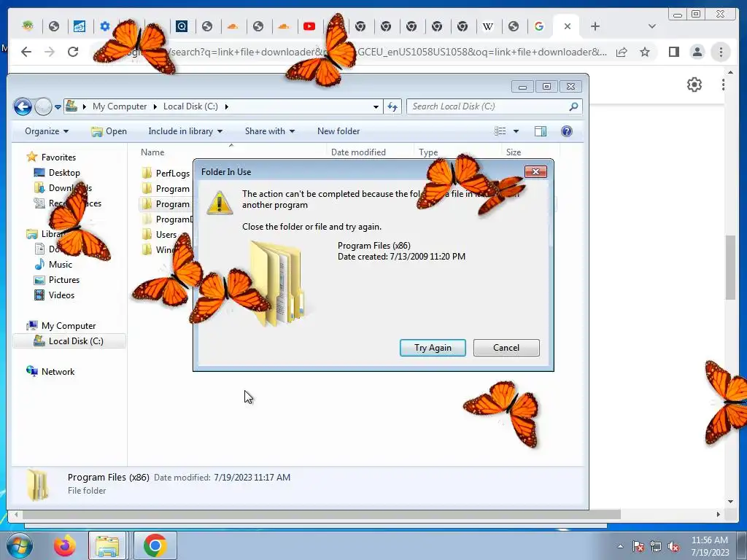Toggle the preview pane icon

[x=541, y=131]
